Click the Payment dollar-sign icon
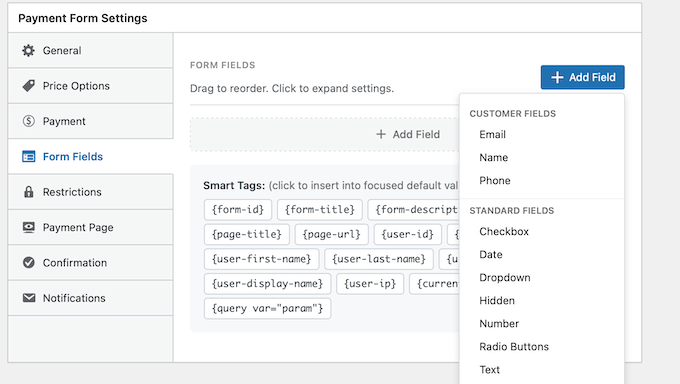 point(29,121)
